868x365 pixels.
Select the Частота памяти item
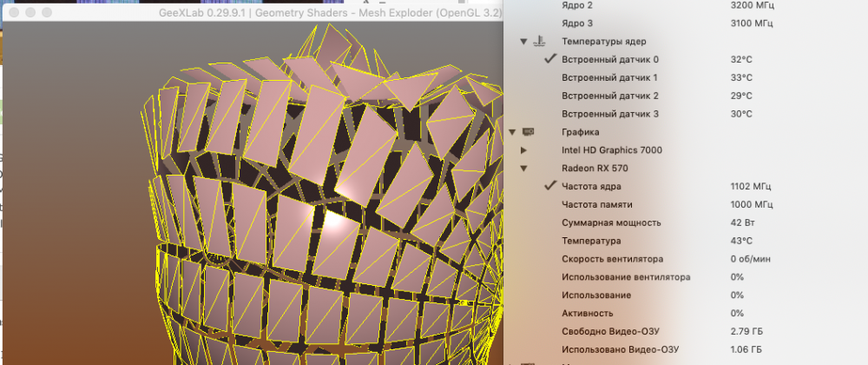point(686,204)
